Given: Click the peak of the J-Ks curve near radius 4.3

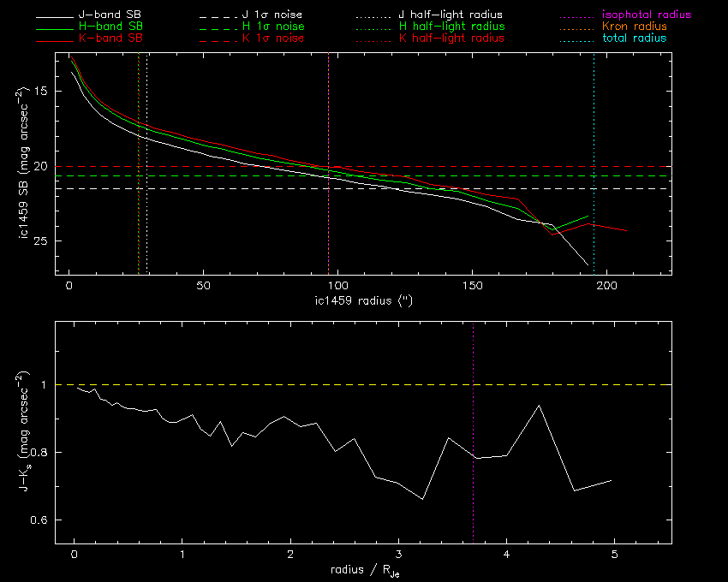Looking at the screenshot, I should 539,406.
